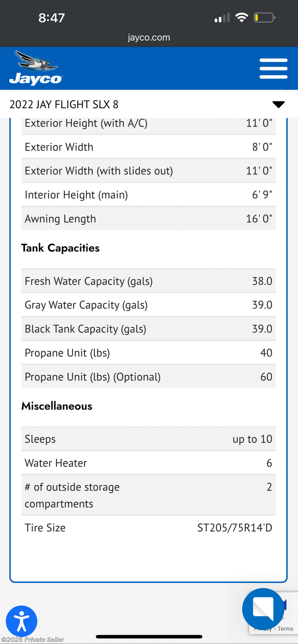Viewport: 298px width, 644px height.
Task: Open the hamburger navigation menu
Action: pyautogui.click(x=273, y=68)
